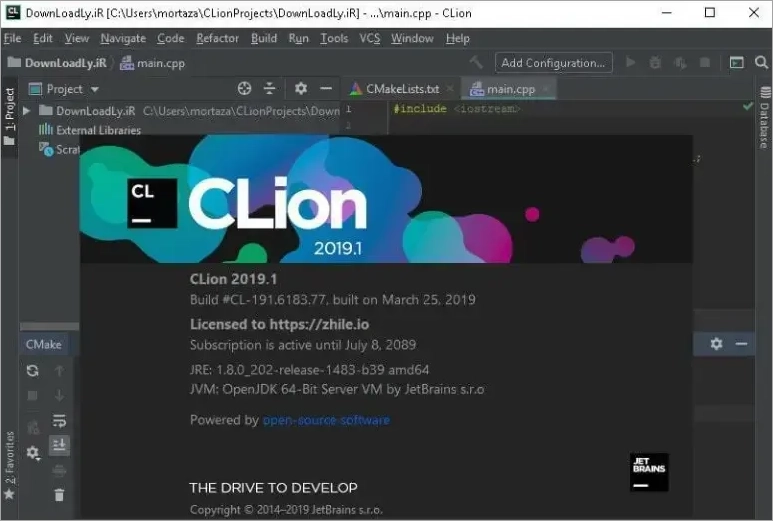Click the Debug bug icon

tap(655, 63)
